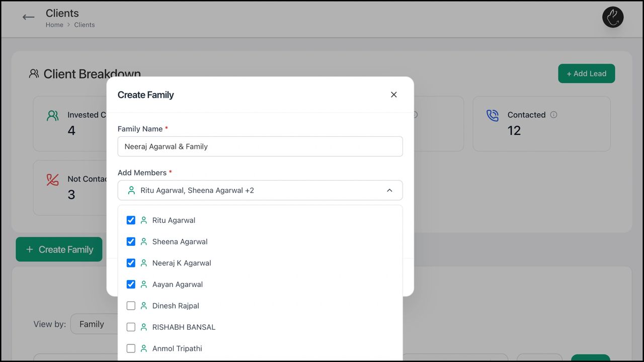Viewport: 644px width, 362px height.
Task: Enable the checkbox for RISHABH BANSAL
Action: [x=131, y=327]
